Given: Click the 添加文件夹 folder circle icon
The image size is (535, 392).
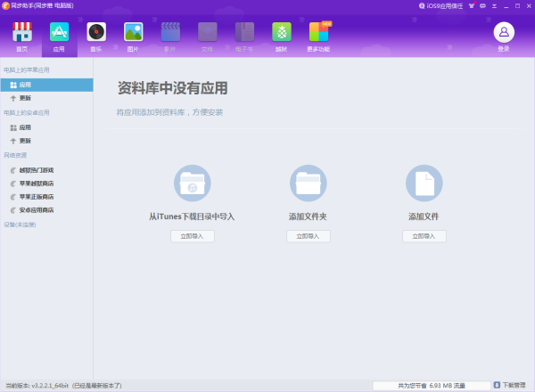Looking at the screenshot, I should click(308, 184).
